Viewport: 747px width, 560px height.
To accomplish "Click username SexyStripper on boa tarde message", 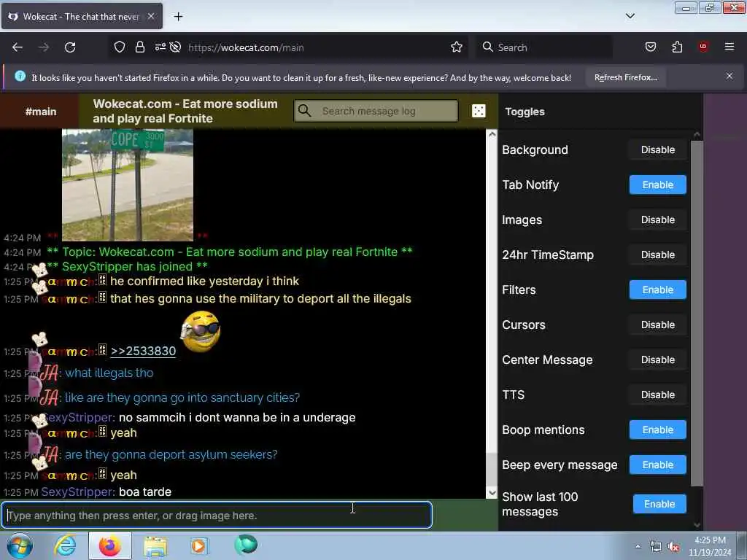I will click(77, 491).
